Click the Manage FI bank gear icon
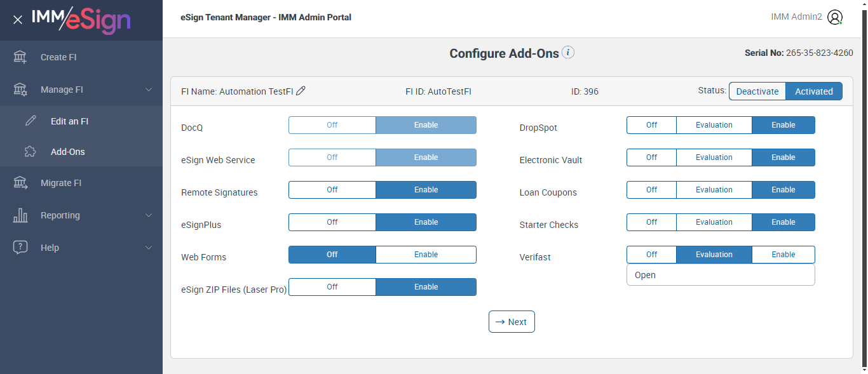This screenshot has height=374, width=868. [20, 90]
